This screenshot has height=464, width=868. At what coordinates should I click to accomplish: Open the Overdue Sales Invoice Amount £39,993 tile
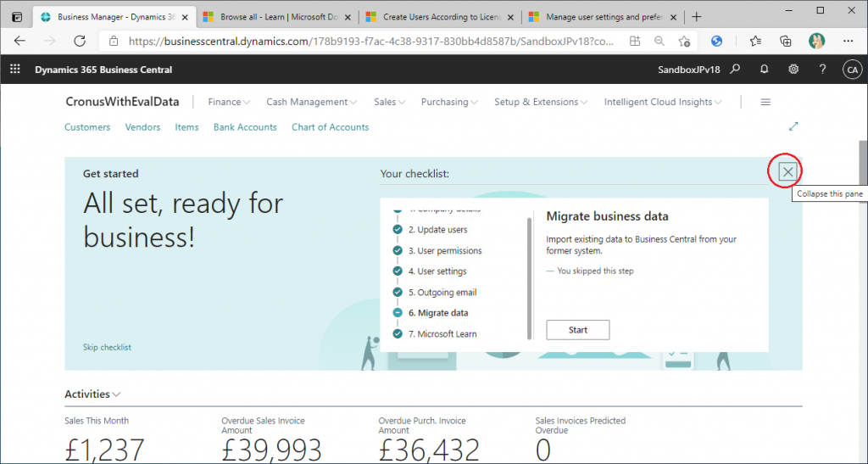(x=271, y=440)
